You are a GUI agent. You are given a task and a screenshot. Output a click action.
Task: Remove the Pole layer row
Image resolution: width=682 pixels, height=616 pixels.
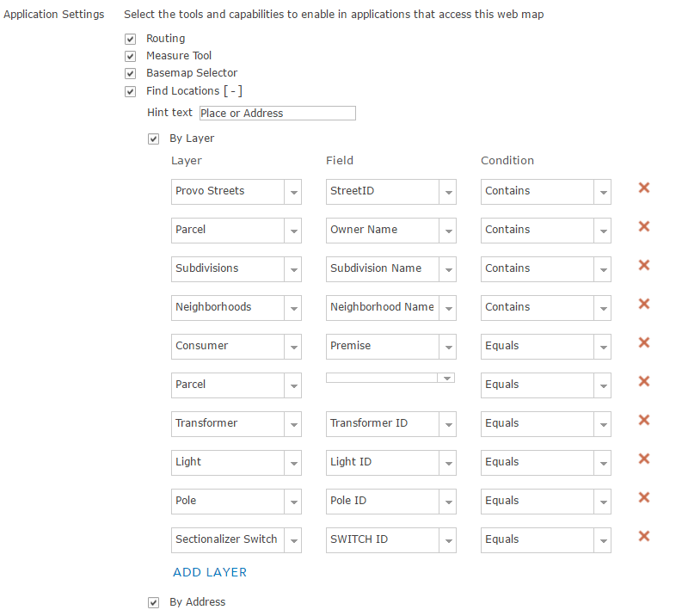643,497
